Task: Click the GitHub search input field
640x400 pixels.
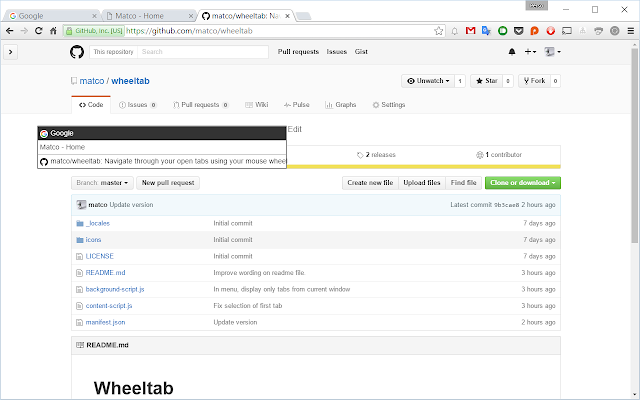Action: point(203,52)
